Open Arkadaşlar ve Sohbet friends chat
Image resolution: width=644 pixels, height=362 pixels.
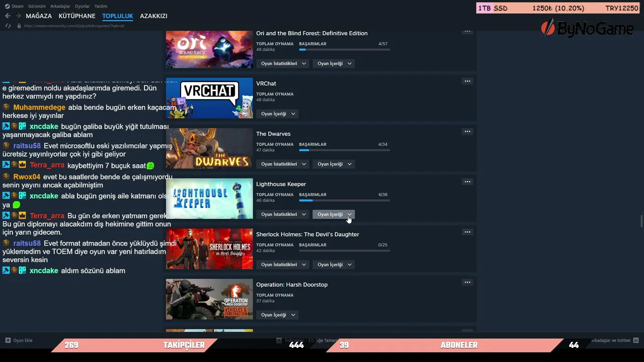coord(614,340)
